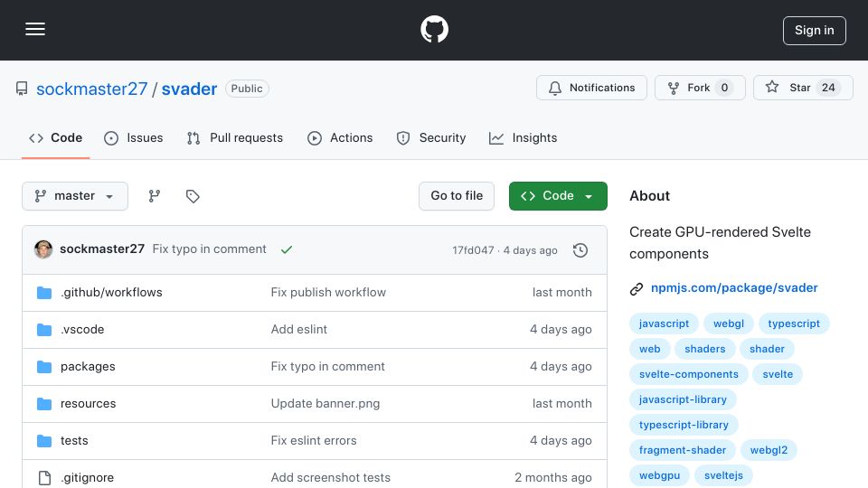This screenshot has width=868, height=488.
Task: Open sockmaster27 commit author link
Action: pyautogui.click(x=102, y=249)
